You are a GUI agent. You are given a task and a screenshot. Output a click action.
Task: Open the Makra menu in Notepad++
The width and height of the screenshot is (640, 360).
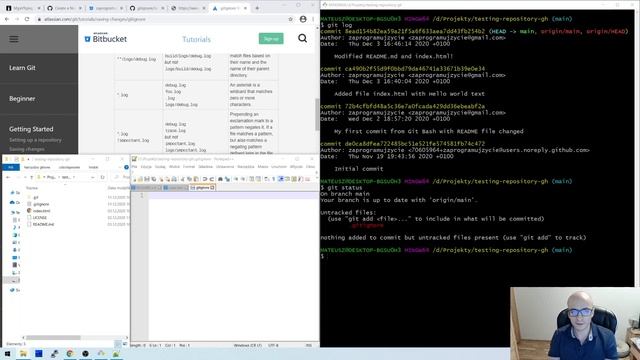click(x=263, y=167)
